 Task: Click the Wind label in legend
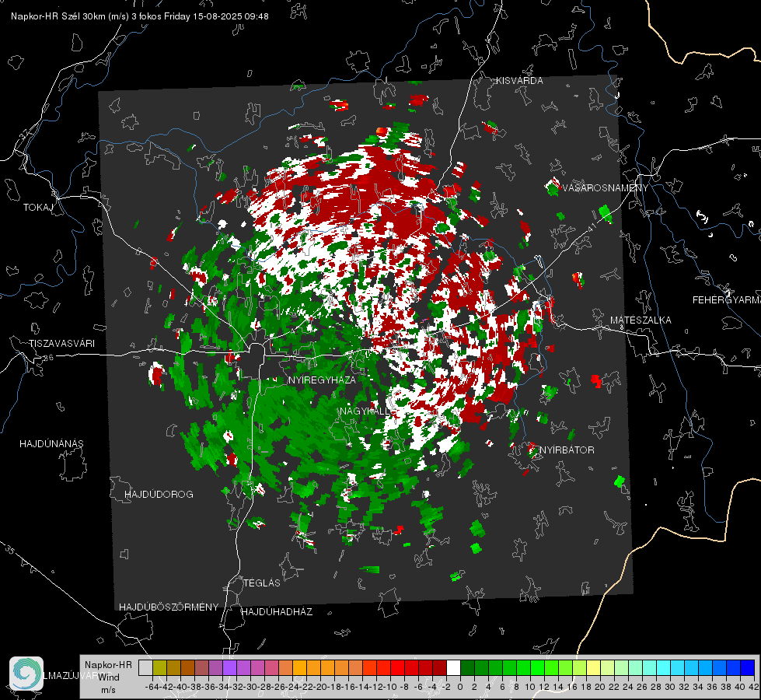109,677
